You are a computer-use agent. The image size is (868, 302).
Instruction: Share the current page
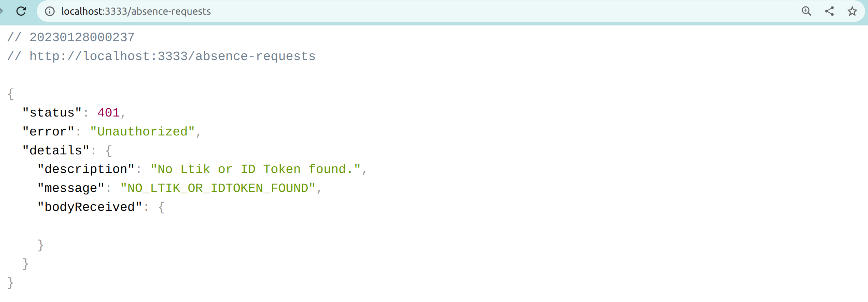[829, 11]
